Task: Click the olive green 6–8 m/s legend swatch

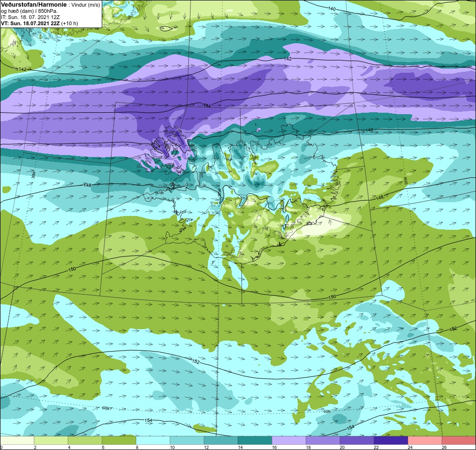Action: tap(119, 440)
